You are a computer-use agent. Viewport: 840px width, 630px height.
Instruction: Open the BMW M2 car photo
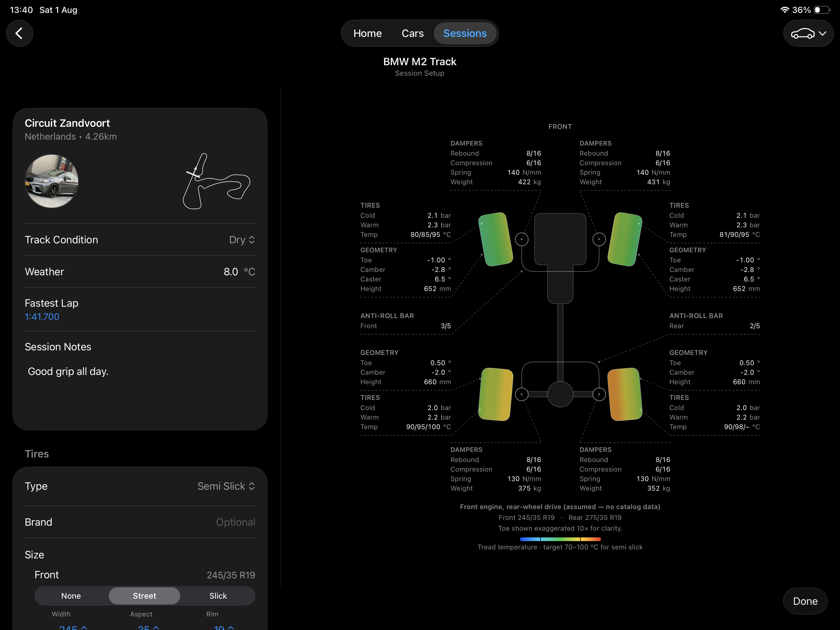pos(52,181)
